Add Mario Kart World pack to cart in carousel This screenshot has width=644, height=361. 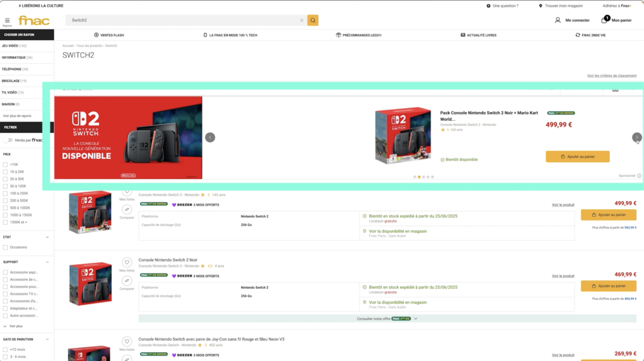pyautogui.click(x=577, y=157)
